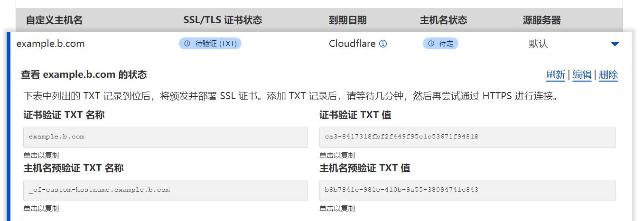644x221 pixels.
Task: Click the 刷新 link
Action: tap(555, 74)
